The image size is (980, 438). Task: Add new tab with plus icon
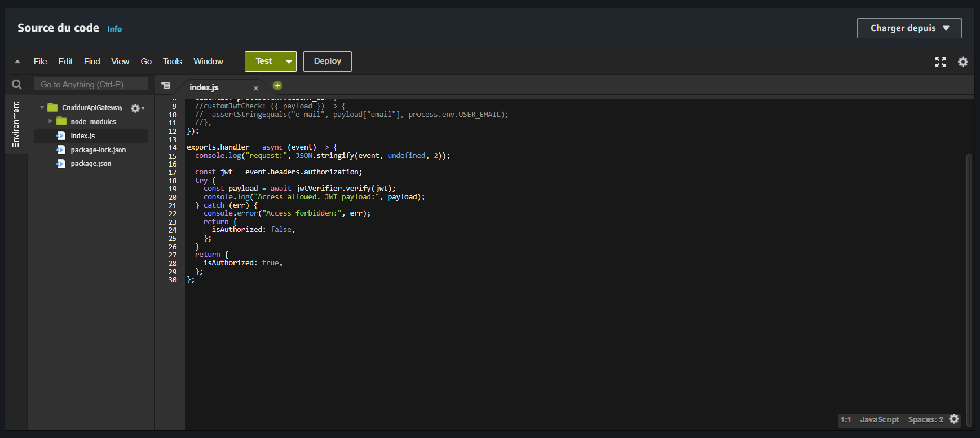point(277,86)
